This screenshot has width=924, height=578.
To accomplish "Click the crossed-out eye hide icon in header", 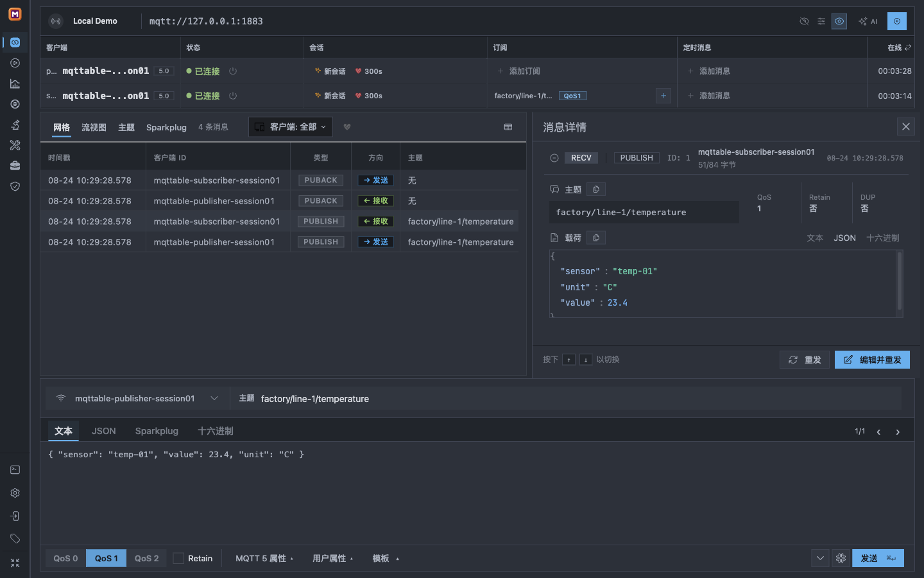I will coord(804,21).
